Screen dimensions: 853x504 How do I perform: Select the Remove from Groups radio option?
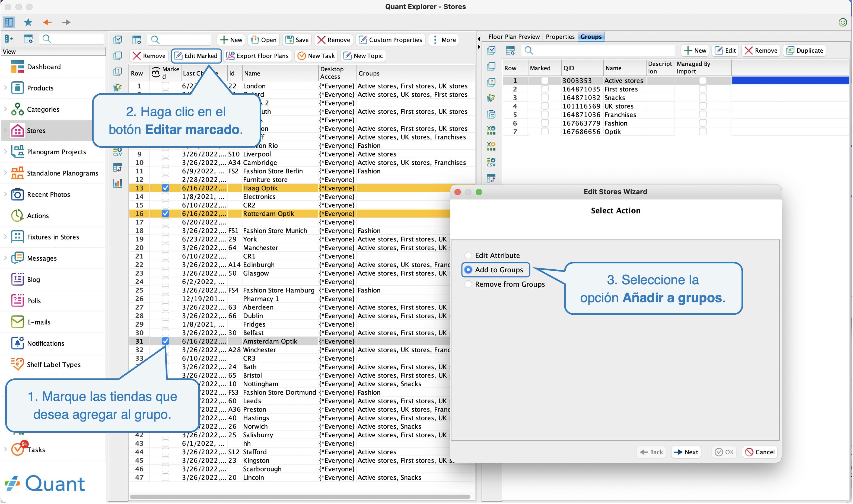[x=469, y=284]
